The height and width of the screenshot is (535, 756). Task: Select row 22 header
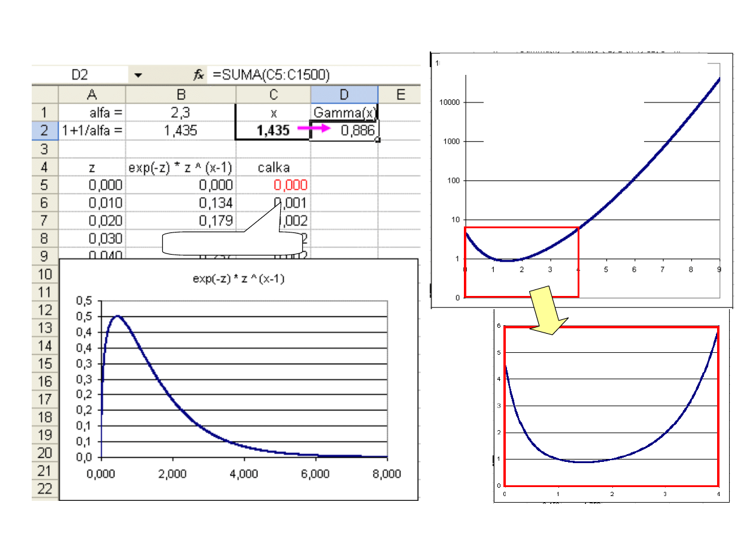45,489
